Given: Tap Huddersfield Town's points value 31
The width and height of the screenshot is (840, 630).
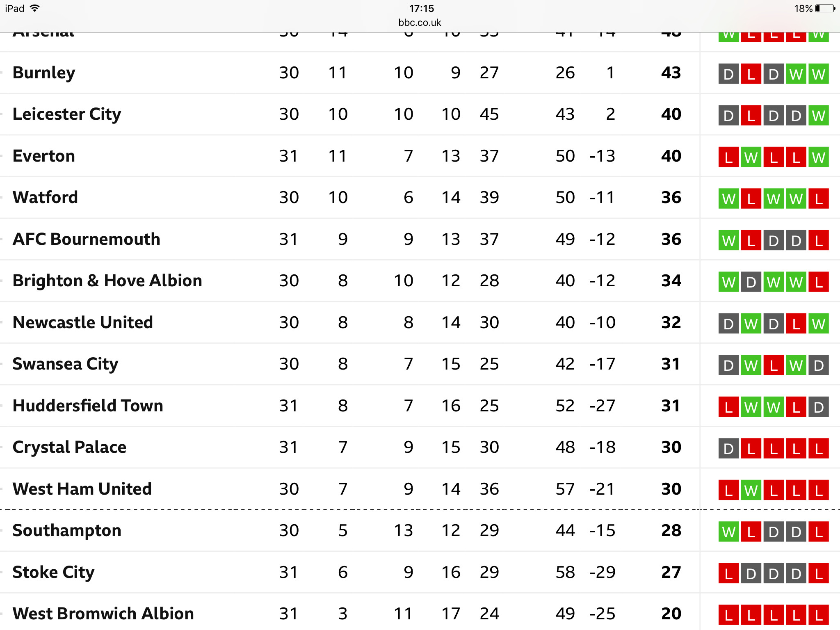Looking at the screenshot, I should [x=671, y=406].
